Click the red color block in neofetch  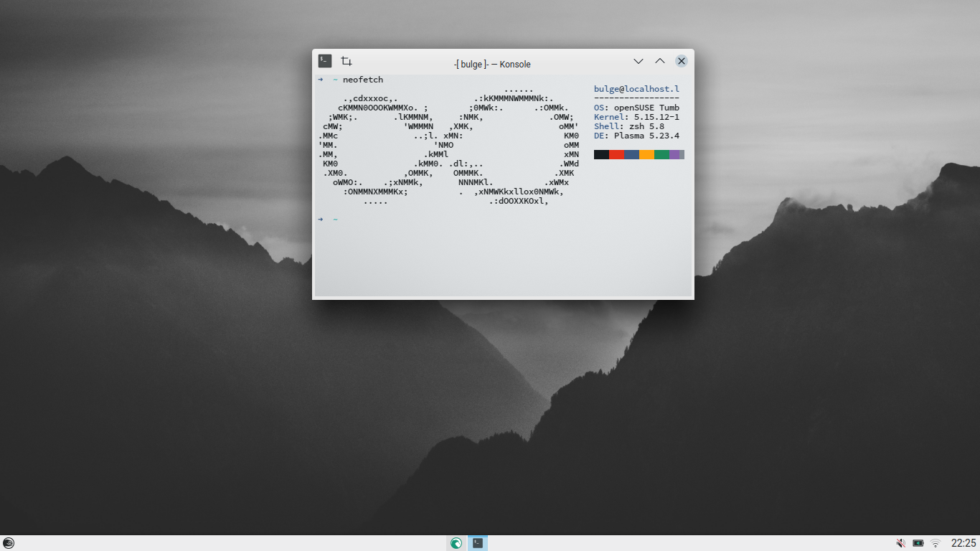(616, 154)
